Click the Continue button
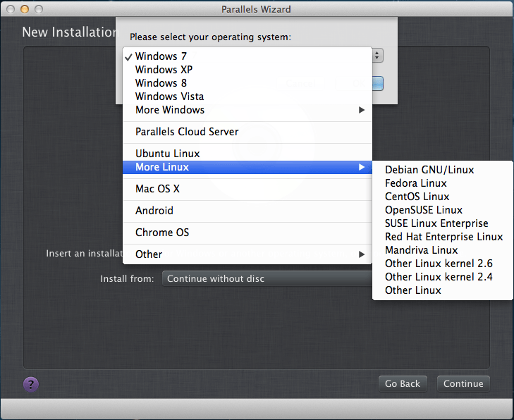 pyautogui.click(x=463, y=383)
